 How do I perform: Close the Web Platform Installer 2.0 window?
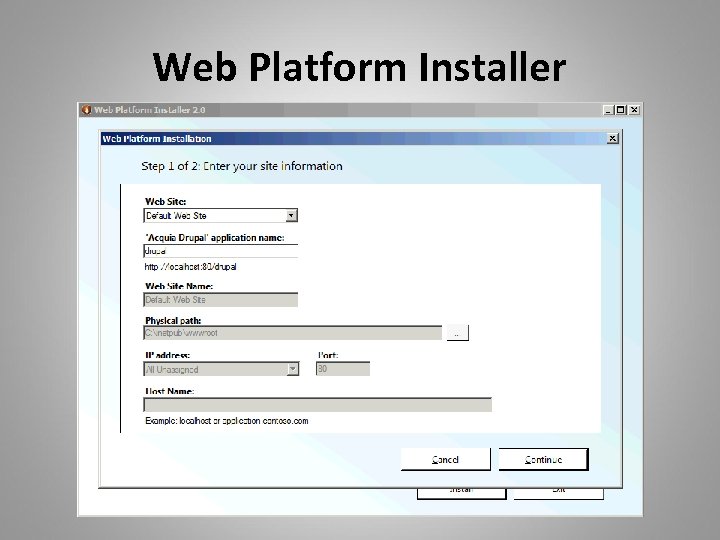click(634, 110)
